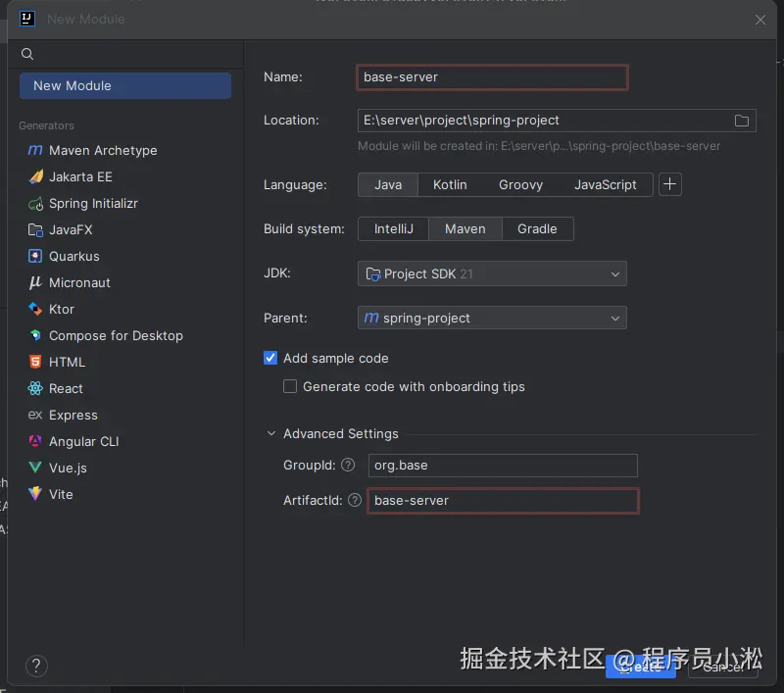
Task: Choose JavaScript as the language
Action: [x=606, y=184]
